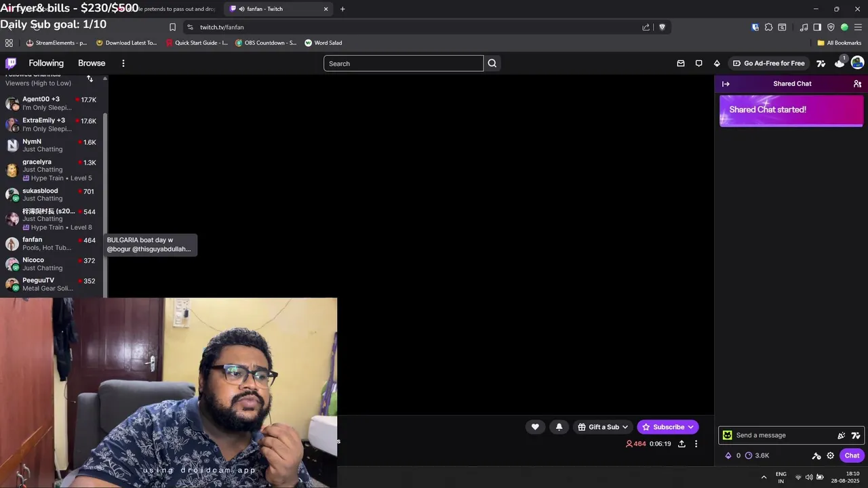Open the Subscribe dropdown button
The height and width of the screenshot is (488, 868).
[668, 427]
